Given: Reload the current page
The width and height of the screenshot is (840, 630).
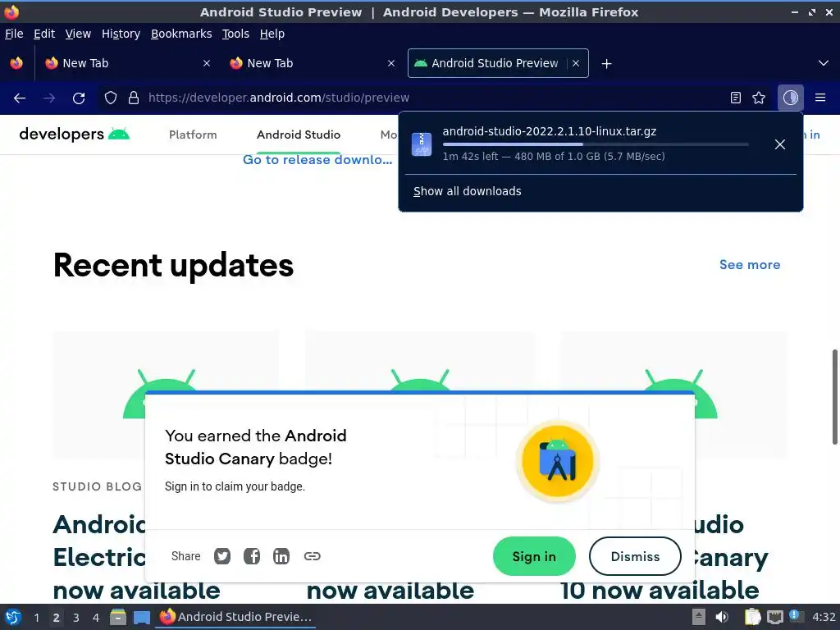Looking at the screenshot, I should pyautogui.click(x=79, y=98).
